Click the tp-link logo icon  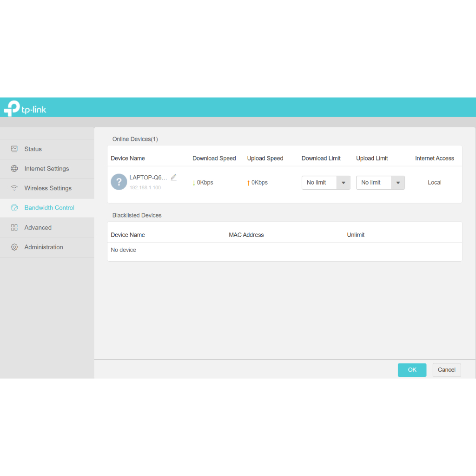[x=12, y=108]
